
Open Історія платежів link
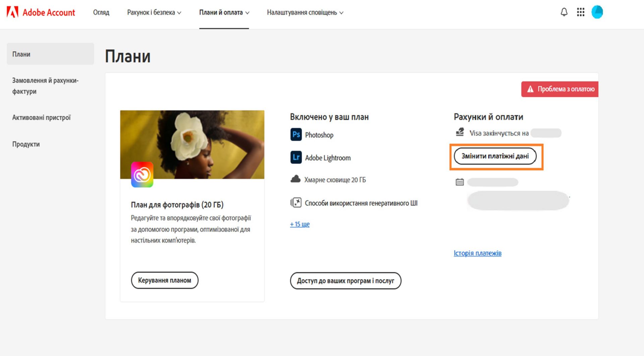tap(477, 253)
